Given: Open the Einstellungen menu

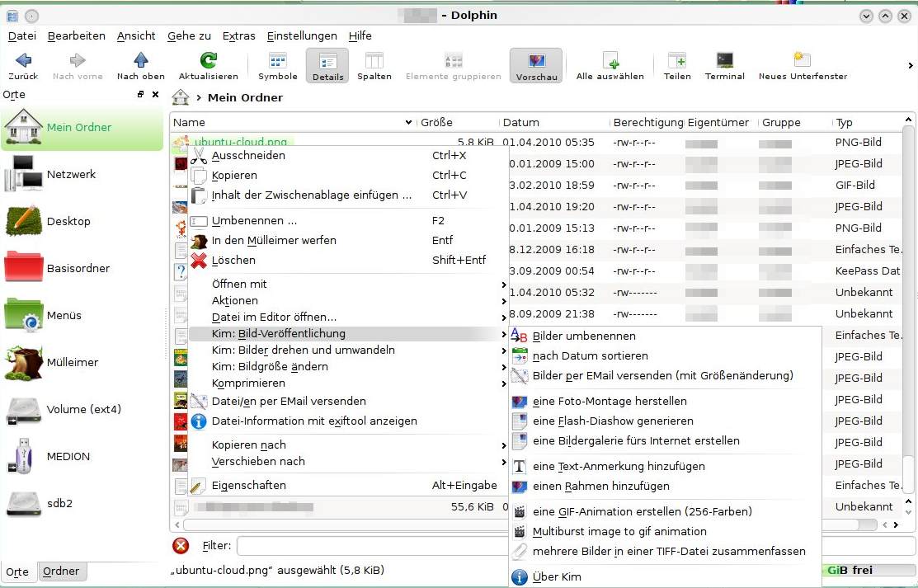Looking at the screenshot, I should tap(302, 35).
